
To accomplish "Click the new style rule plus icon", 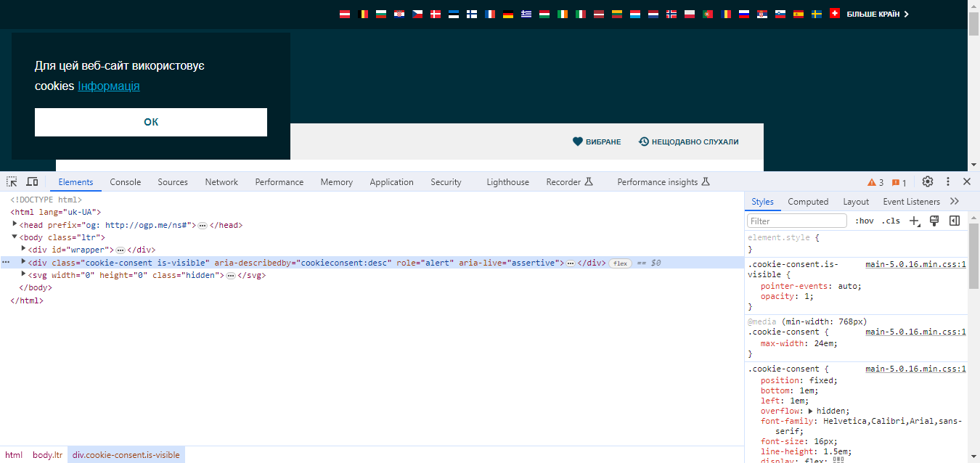I will tap(914, 221).
